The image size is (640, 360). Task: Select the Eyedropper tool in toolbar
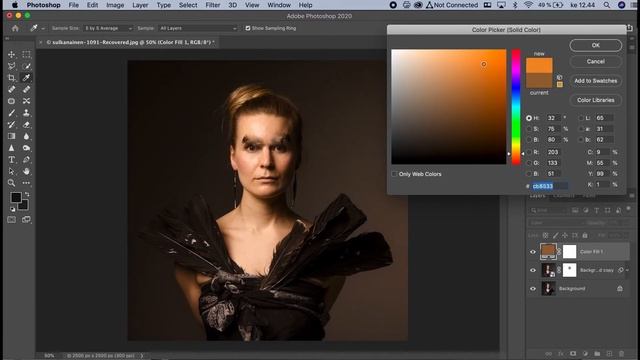point(27,78)
